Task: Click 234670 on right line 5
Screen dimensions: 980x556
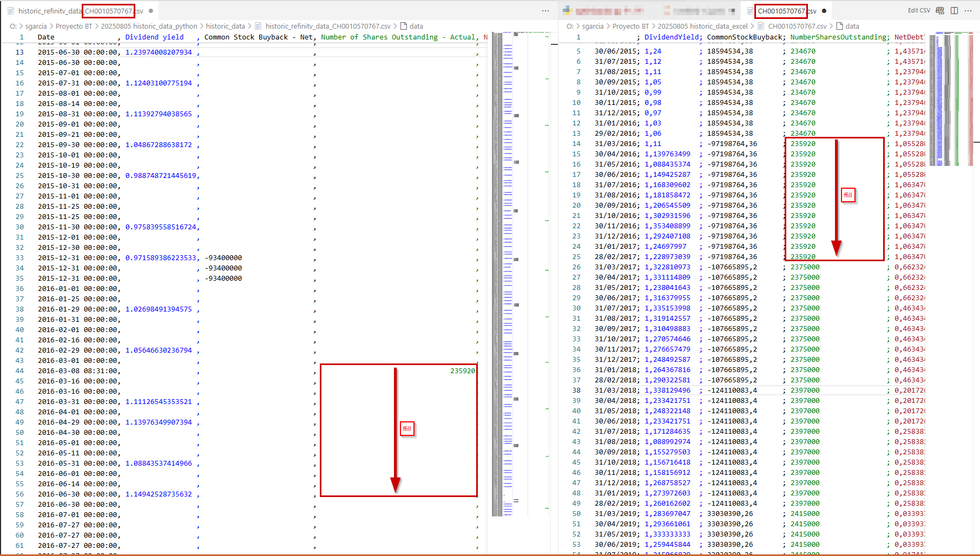Action: click(x=803, y=51)
